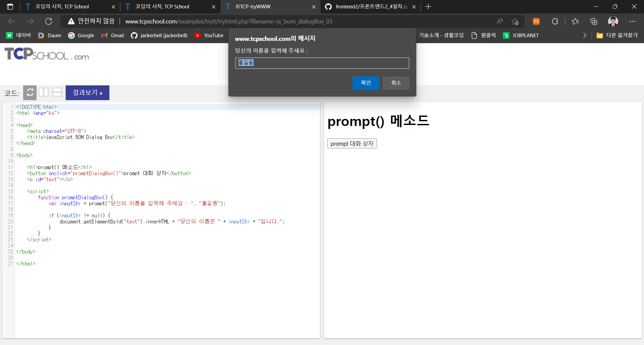Open the 네이버 bookmark
Viewport: 644px width, 345px height.
click(18, 36)
